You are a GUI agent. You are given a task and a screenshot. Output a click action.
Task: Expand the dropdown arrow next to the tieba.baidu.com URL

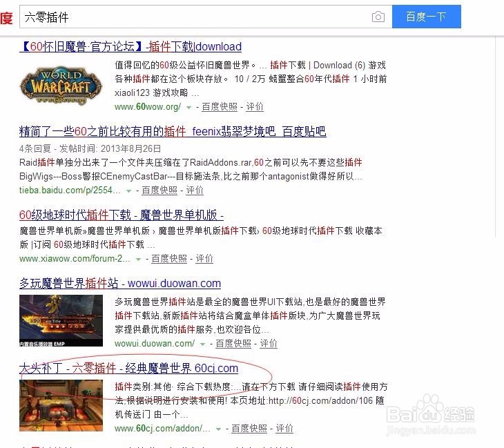click(x=128, y=191)
